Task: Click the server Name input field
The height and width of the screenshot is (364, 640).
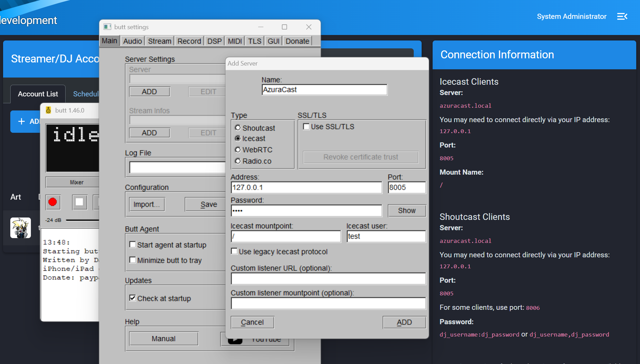Action: (324, 90)
